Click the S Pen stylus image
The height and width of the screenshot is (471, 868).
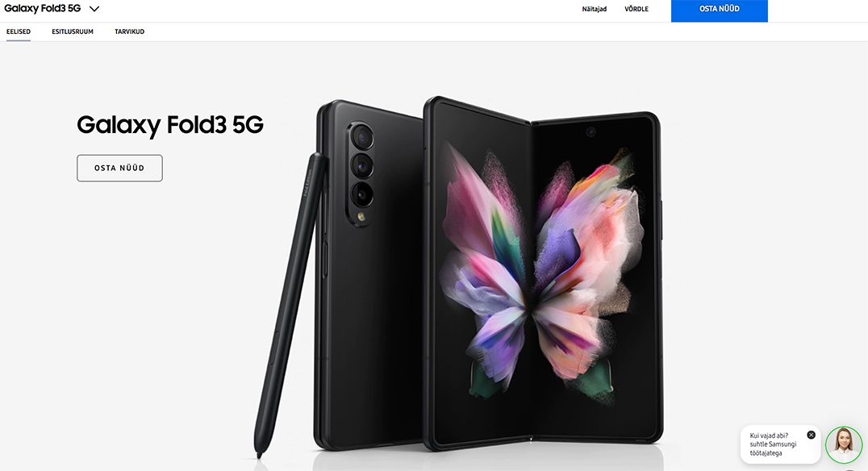290,304
